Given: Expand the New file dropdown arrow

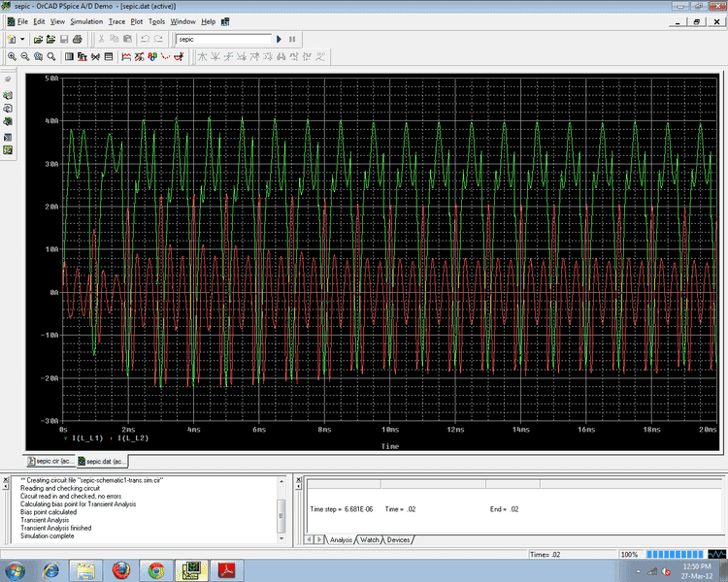Looking at the screenshot, I should click(x=21, y=39).
